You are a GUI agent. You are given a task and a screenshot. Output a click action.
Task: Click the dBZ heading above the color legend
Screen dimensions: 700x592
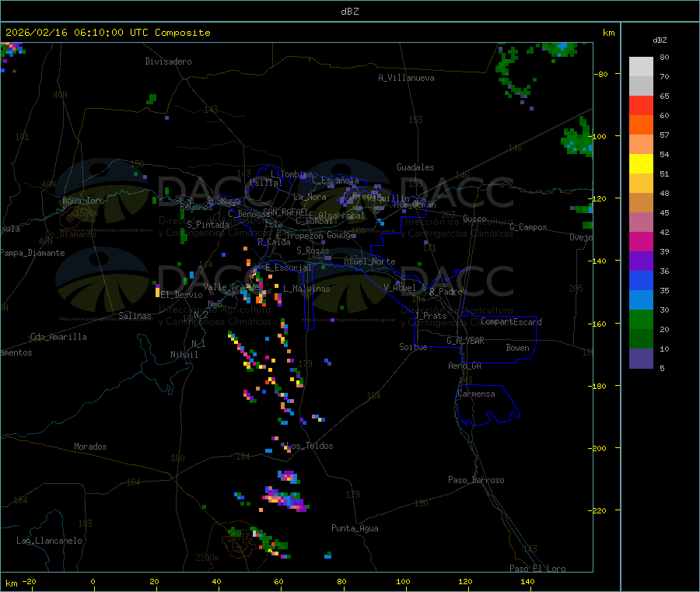click(660, 40)
